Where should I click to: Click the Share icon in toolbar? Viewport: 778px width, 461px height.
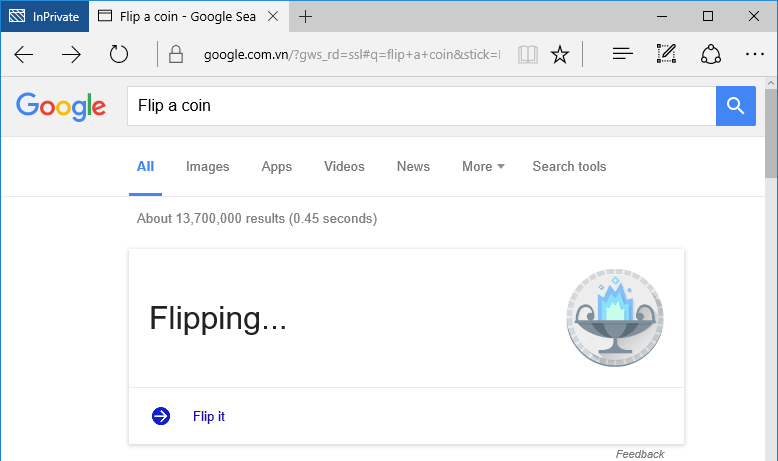710,54
